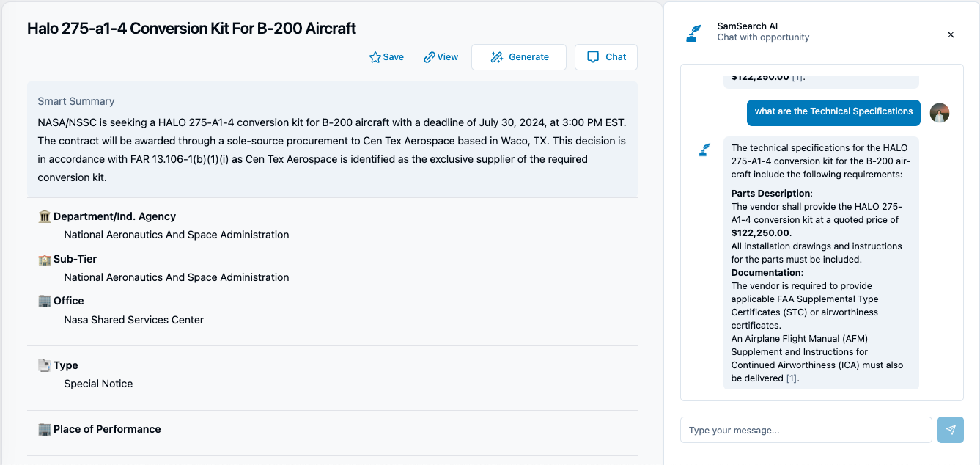
Task: Click the user avatar photo in chat
Action: (x=940, y=112)
